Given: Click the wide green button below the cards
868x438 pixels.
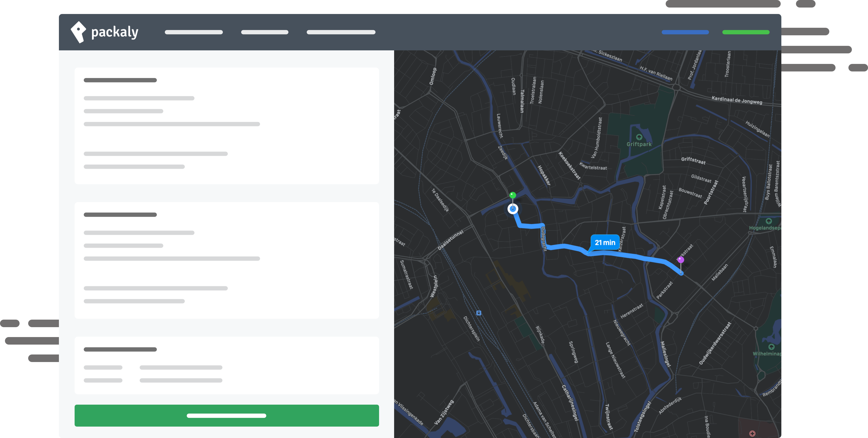Looking at the screenshot, I should tap(226, 415).
